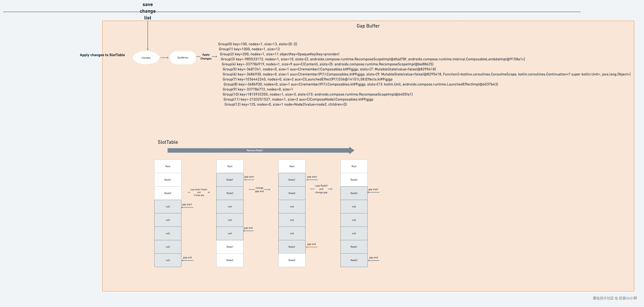Click the 'SlotTable' heading label
This screenshot has width=644, height=307.
(x=168, y=142)
